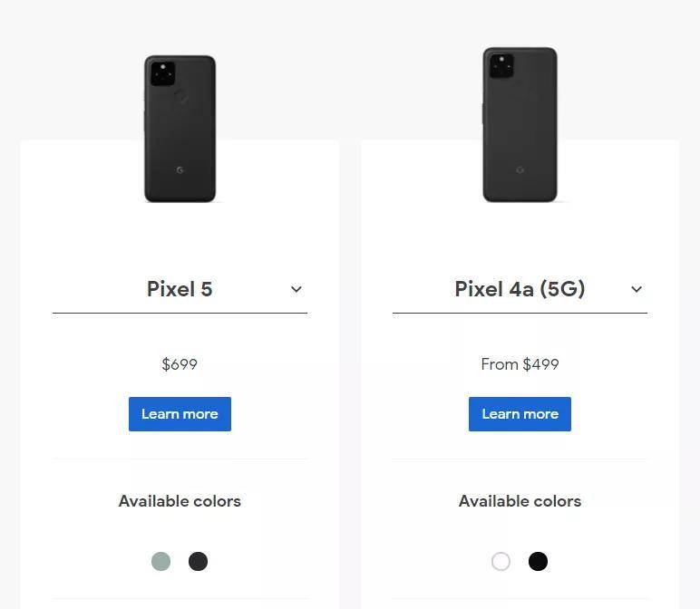Click the From $499 price text
The height and width of the screenshot is (609, 700).
pyautogui.click(x=520, y=364)
